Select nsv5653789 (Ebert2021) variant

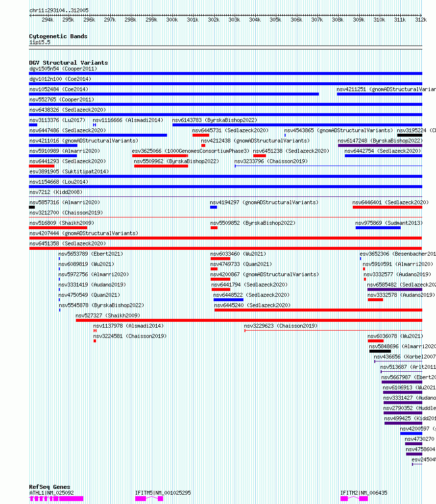tap(91, 254)
